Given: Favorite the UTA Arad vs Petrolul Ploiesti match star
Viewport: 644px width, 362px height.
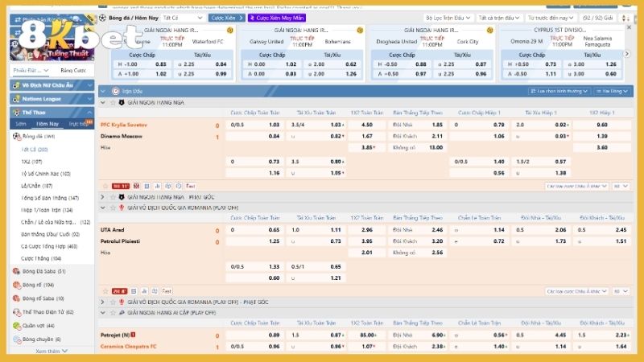Looking at the screenshot, I should tap(105, 291).
